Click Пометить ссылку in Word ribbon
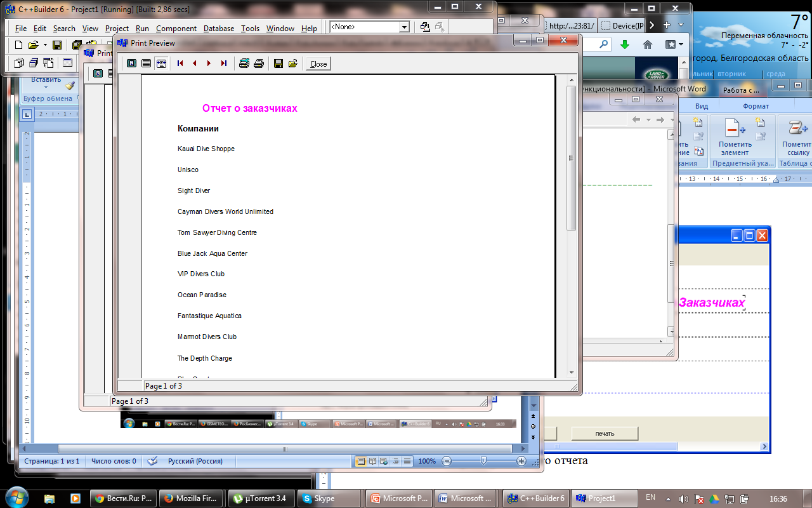812x508 pixels. 796,137
